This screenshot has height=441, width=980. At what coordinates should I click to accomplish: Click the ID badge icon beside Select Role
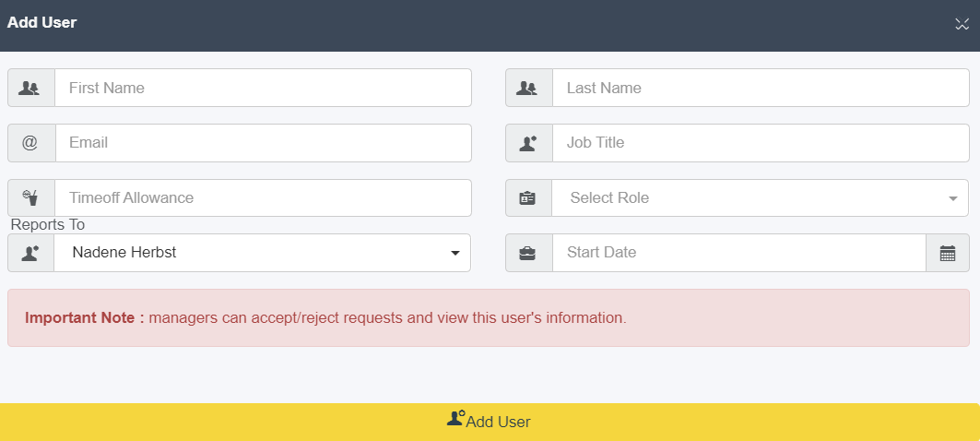click(527, 198)
